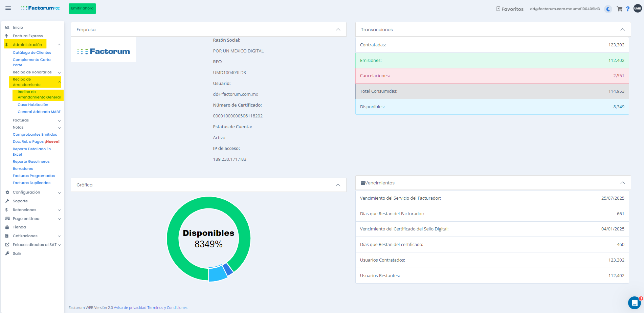Image resolution: width=644 pixels, height=313 pixels.
Task: Click the Emitir ahora button
Action: pyautogui.click(x=82, y=8)
